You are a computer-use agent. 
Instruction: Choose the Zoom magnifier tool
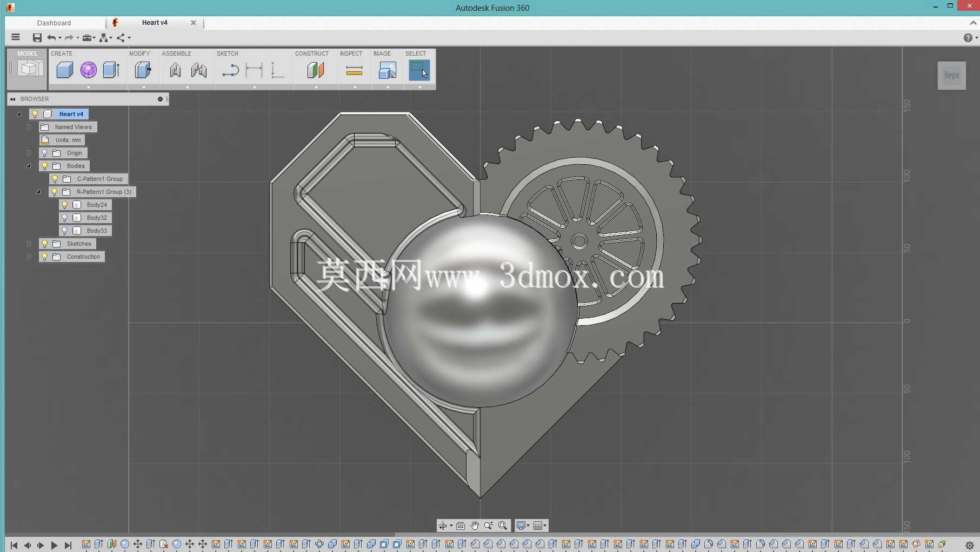[x=489, y=526]
